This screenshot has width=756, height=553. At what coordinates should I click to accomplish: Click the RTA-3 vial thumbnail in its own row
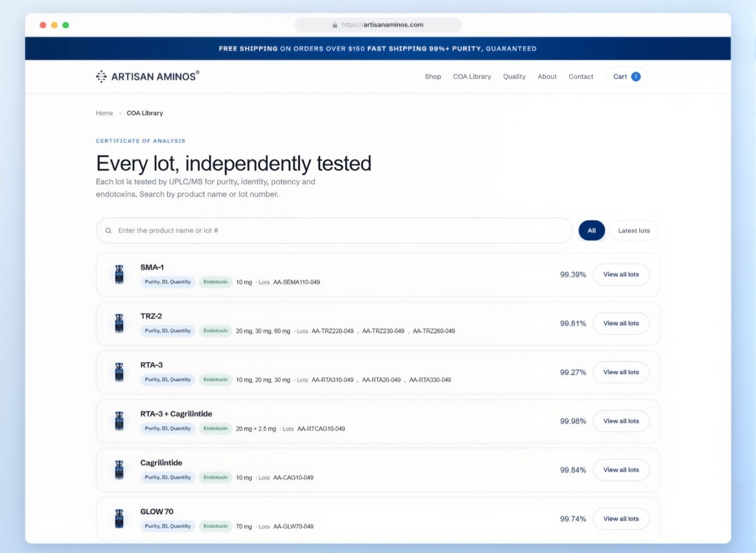click(x=119, y=372)
